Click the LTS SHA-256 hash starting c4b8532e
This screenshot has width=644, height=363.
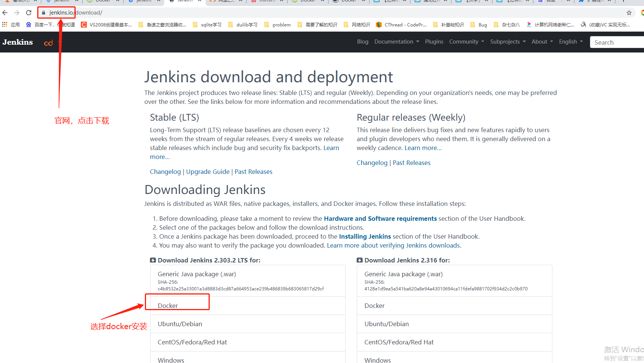241,289
